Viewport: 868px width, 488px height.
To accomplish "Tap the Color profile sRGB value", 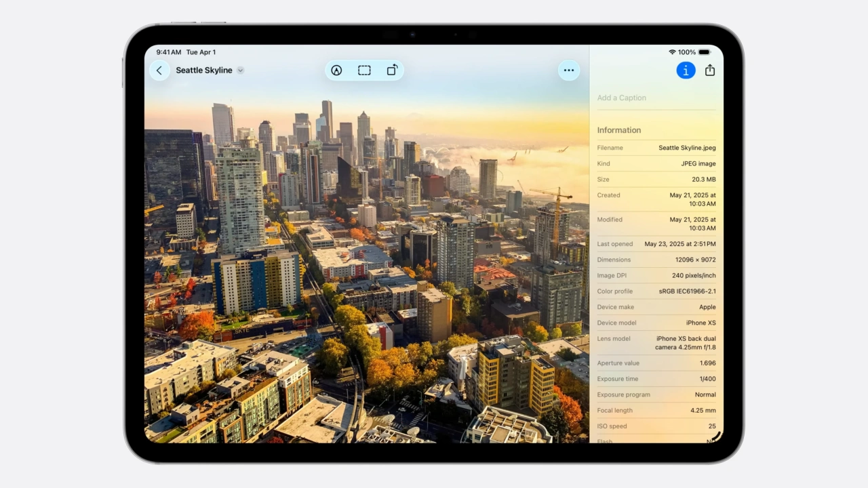I will click(687, 291).
